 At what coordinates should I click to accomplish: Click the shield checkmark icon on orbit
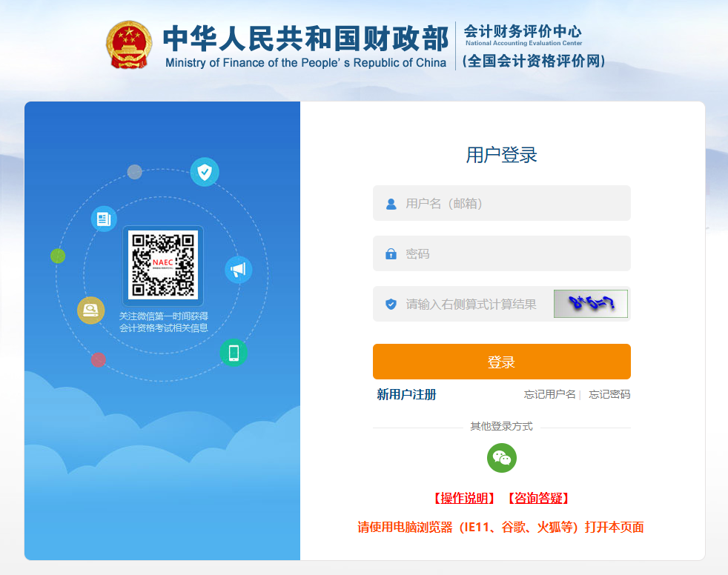[x=205, y=172]
